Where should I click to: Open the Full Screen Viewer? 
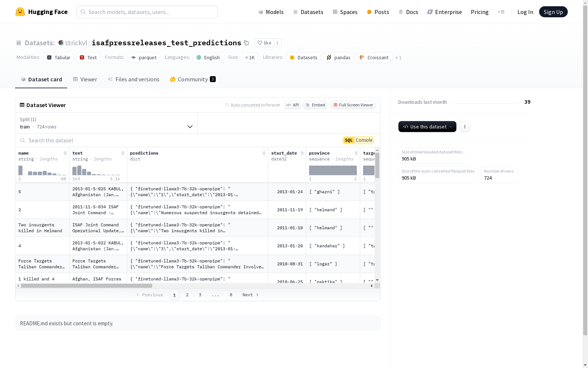point(353,105)
